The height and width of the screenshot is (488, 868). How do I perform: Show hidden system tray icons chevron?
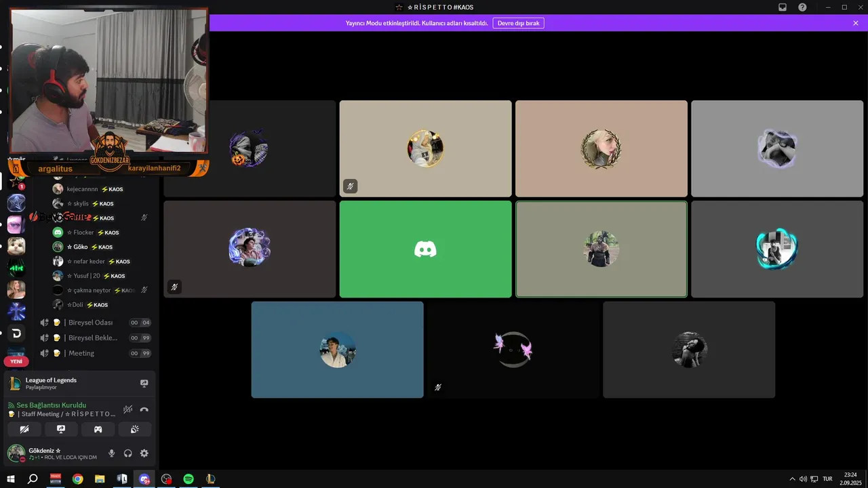792,479
